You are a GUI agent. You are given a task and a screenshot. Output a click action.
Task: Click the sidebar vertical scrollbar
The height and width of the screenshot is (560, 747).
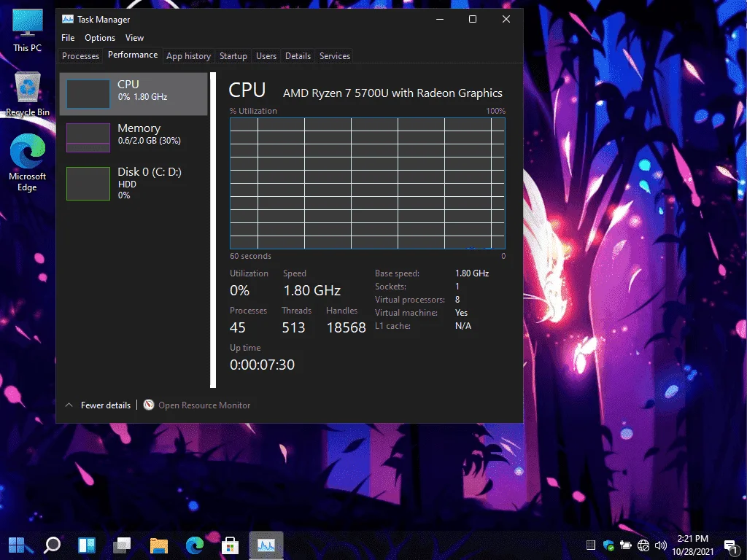point(213,230)
